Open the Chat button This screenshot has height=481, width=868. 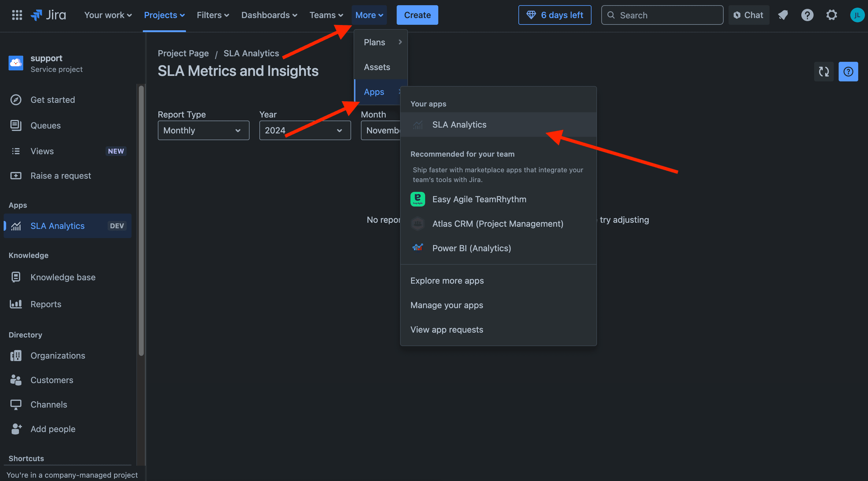(x=749, y=15)
